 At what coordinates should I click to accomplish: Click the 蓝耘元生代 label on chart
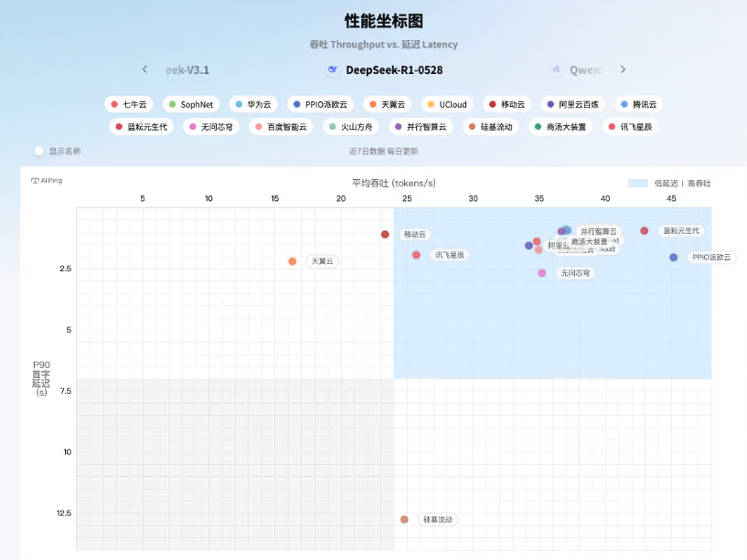[682, 231]
